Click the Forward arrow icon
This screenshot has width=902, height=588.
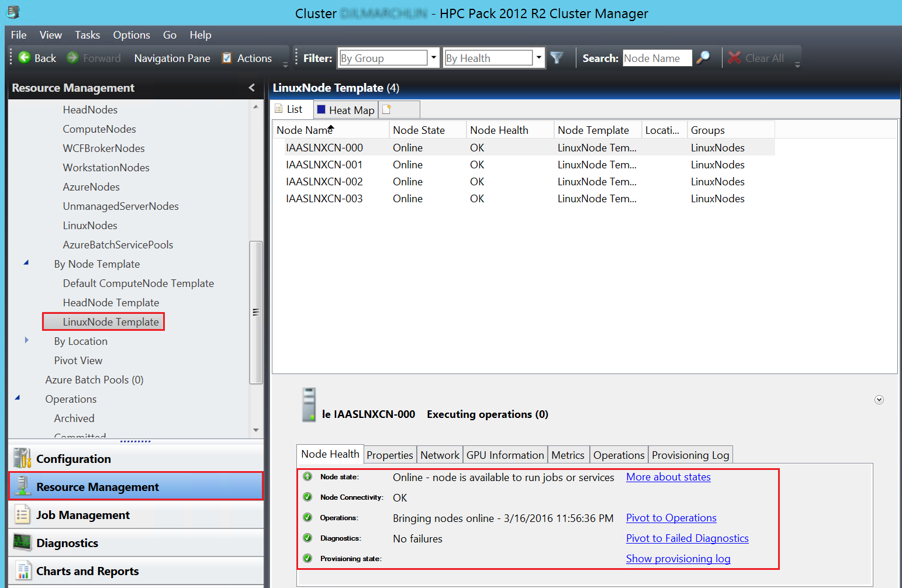tap(72, 57)
